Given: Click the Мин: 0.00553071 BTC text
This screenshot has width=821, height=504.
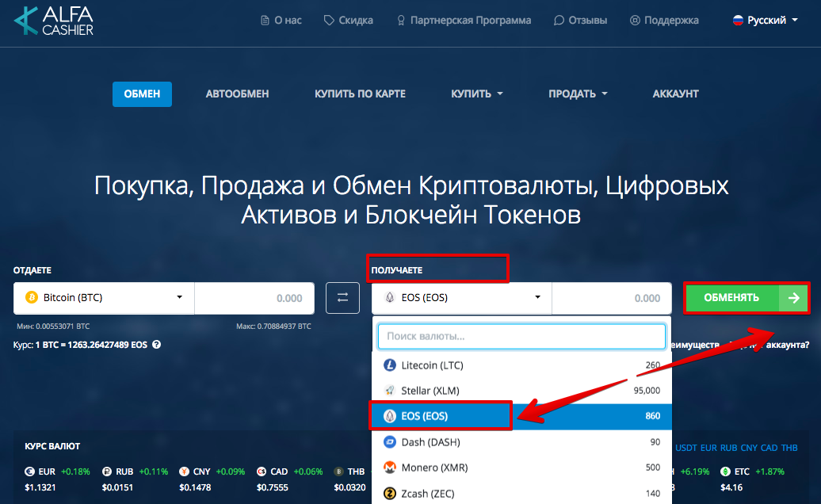Looking at the screenshot, I should pyautogui.click(x=53, y=326).
